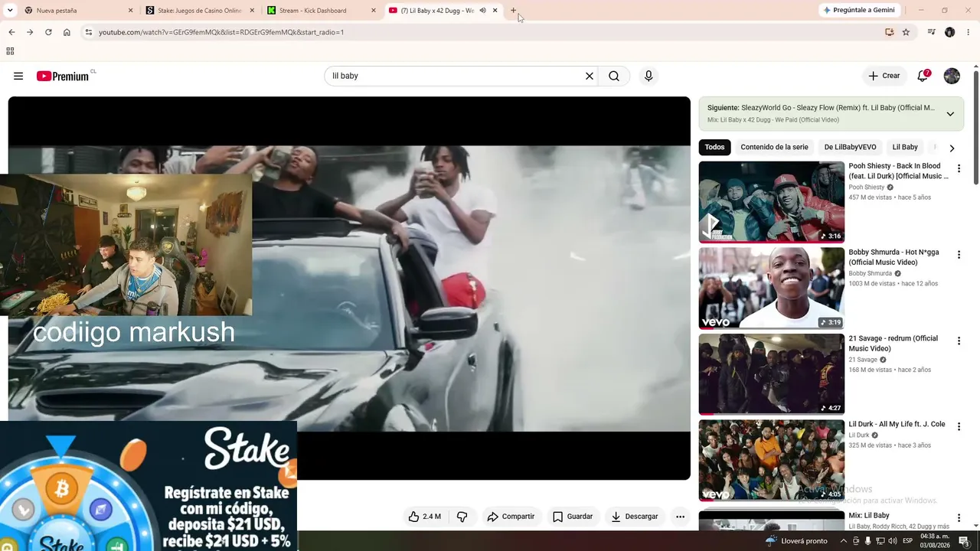Click Pregúntale a Gemini
The image size is (980, 551).
(x=858, y=10)
